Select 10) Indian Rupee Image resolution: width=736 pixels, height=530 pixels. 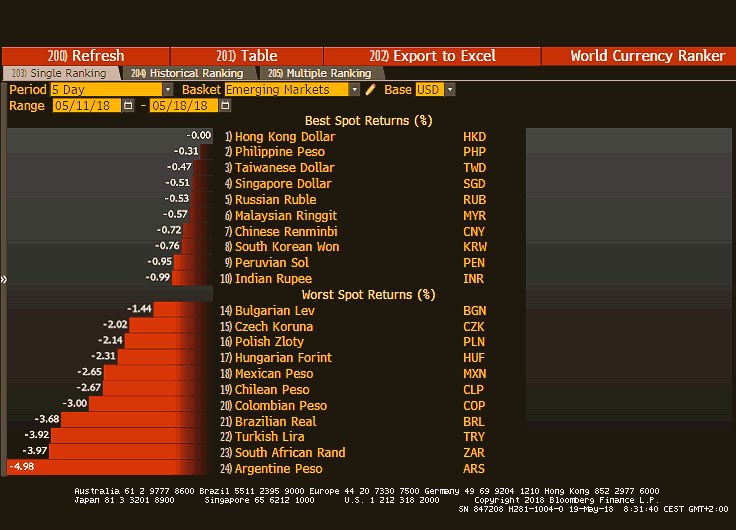pos(266,279)
